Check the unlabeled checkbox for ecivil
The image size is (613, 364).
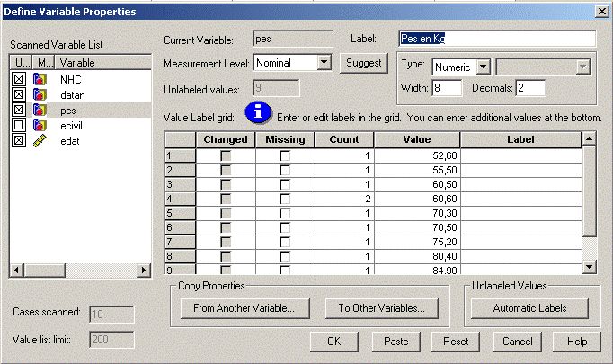click(x=18, y=125)
